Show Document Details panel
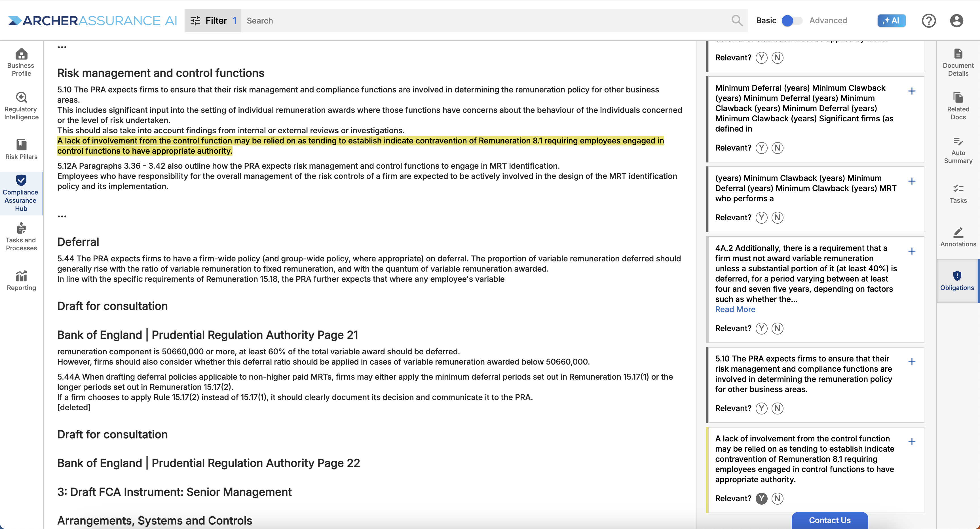980x529 pixels. (x=958, y=62)
